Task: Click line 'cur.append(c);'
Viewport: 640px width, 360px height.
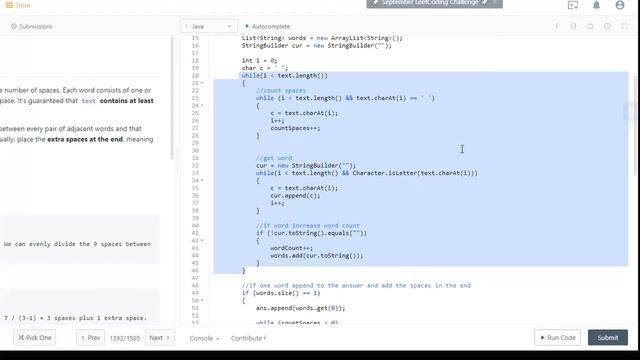Action: 295,196
